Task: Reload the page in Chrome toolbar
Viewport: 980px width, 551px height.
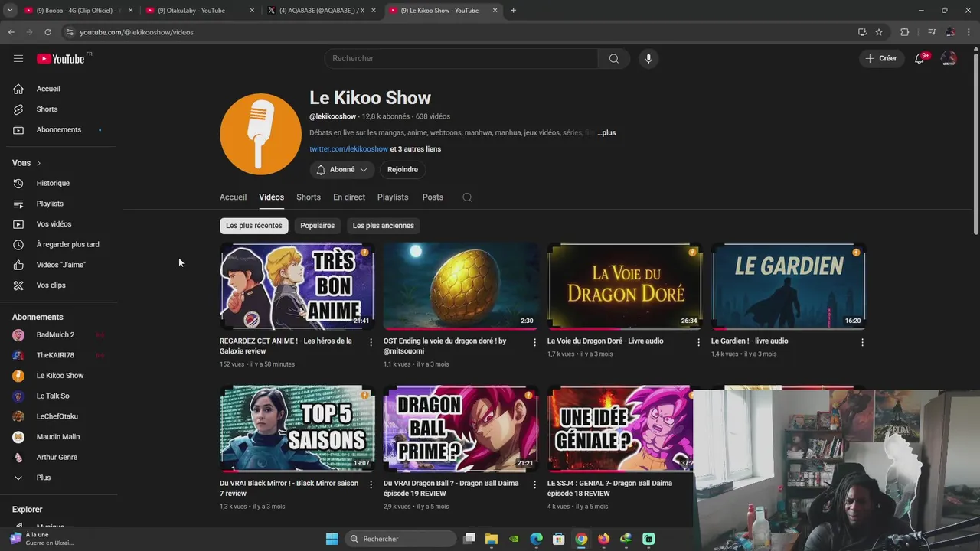Action: click(x=47, y=32)
